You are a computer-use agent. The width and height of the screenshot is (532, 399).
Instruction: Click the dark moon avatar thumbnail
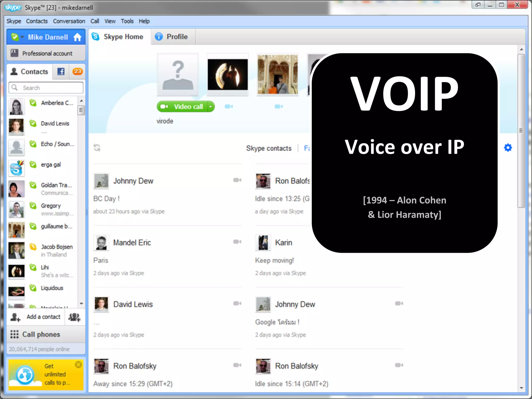[228, 75]
